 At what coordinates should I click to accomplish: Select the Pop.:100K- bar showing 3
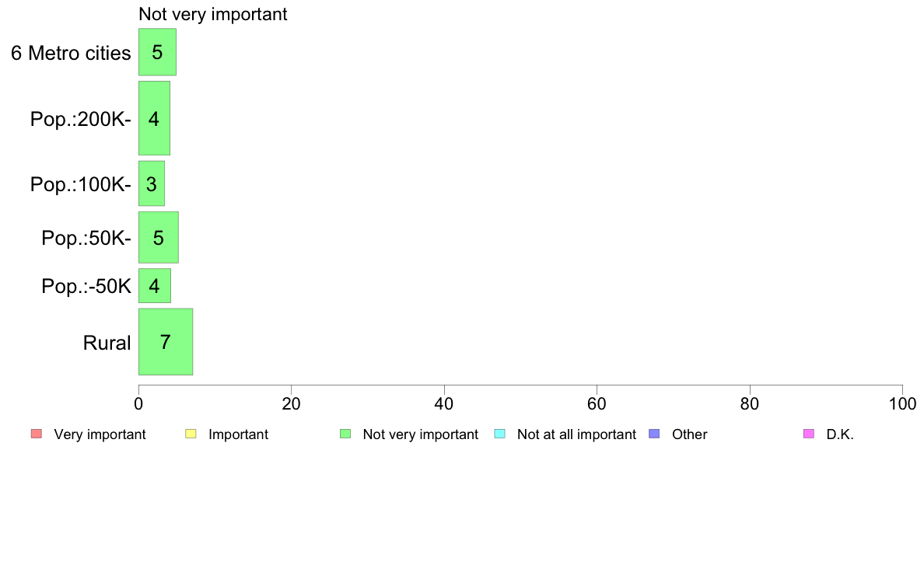coord(152,183)
